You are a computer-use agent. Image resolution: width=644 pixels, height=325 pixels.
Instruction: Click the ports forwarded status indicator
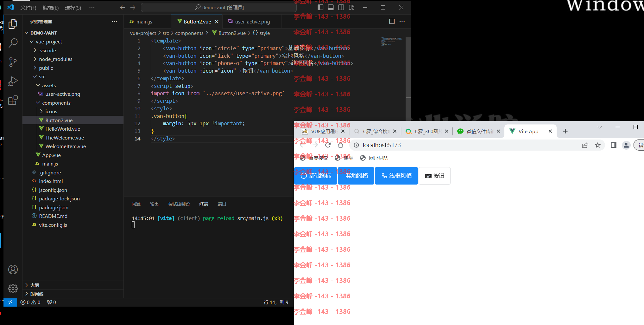coord(52,302)
